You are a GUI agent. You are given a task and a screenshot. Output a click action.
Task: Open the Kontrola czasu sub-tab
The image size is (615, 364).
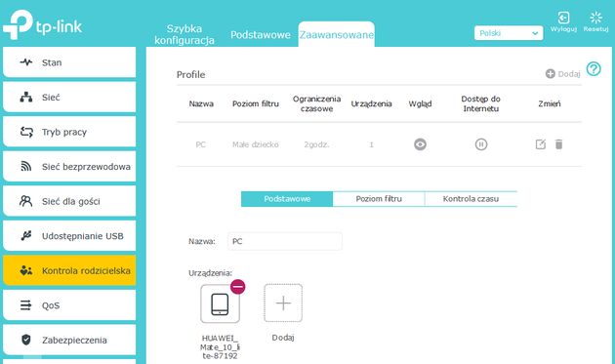(471, 199)
